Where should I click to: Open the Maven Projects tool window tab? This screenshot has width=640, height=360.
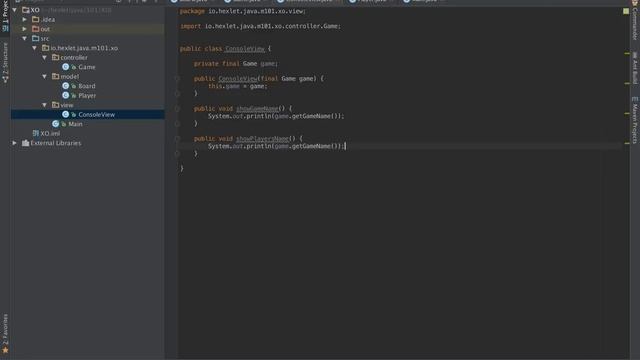[635, 120]
